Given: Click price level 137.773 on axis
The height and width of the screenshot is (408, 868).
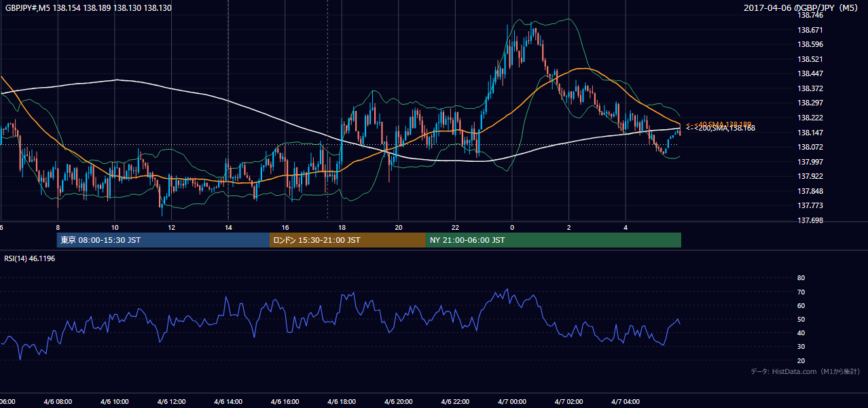Looking at the screenshot, I should tap(810, 205).
